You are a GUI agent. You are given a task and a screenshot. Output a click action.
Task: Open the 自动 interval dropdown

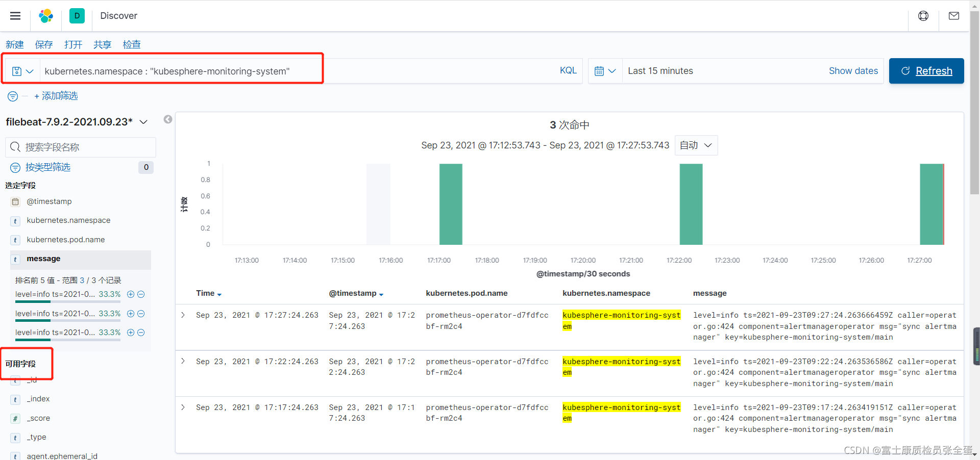pos(696,145)
